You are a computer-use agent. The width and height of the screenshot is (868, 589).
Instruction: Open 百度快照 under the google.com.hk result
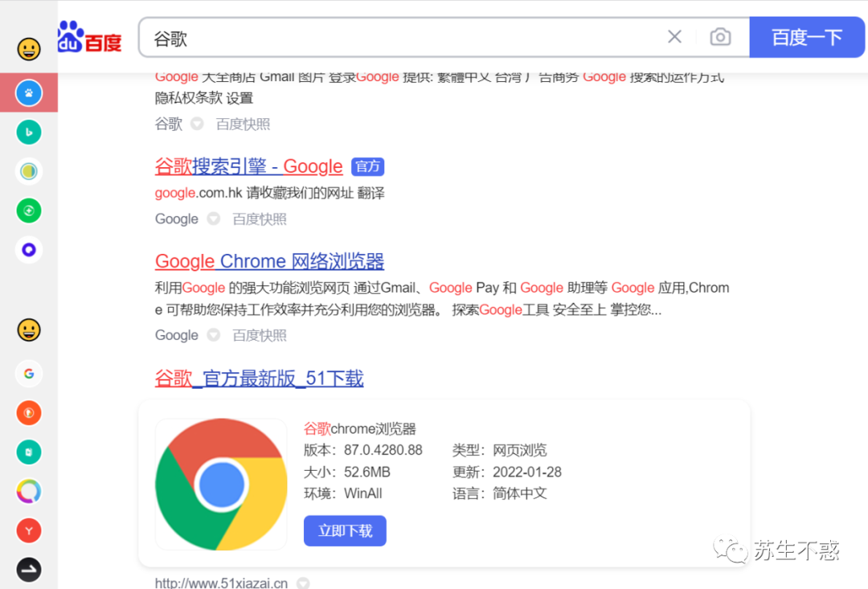click(260, 219)
